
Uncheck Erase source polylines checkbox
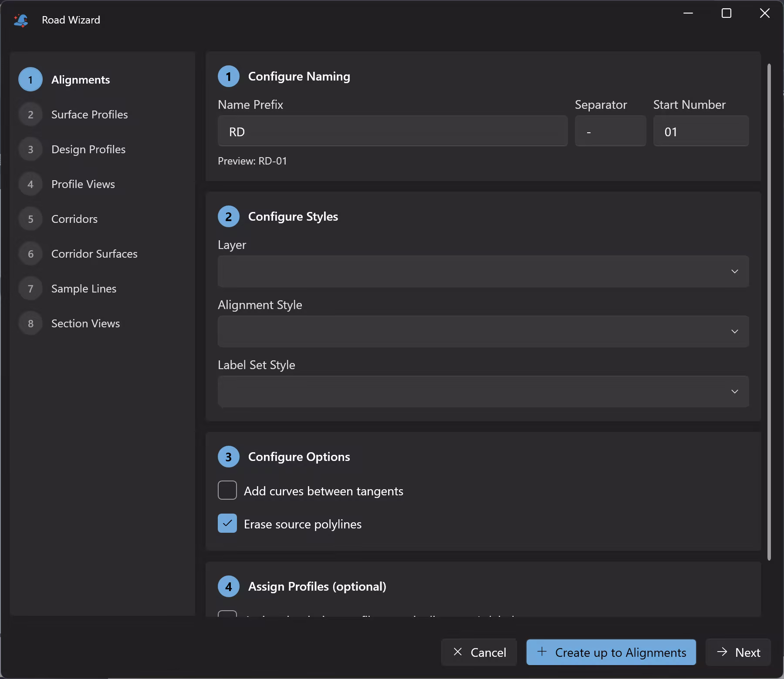(x=227, y=523)
